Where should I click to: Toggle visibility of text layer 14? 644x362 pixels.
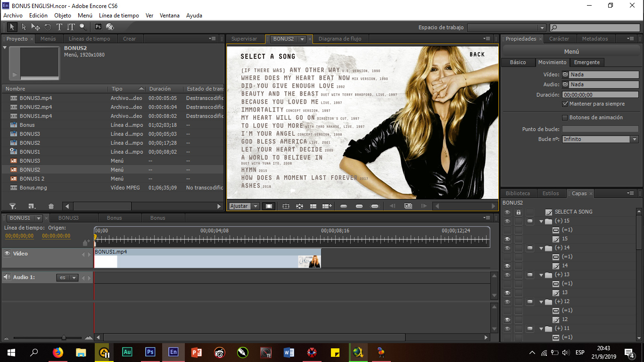[507, 266]
